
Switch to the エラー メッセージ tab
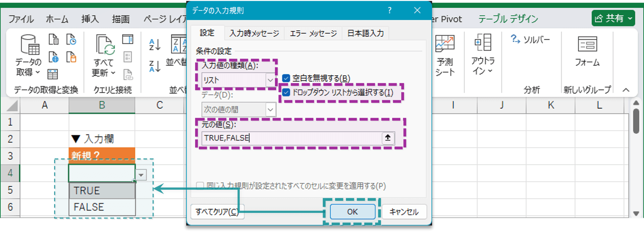[313, 33]
